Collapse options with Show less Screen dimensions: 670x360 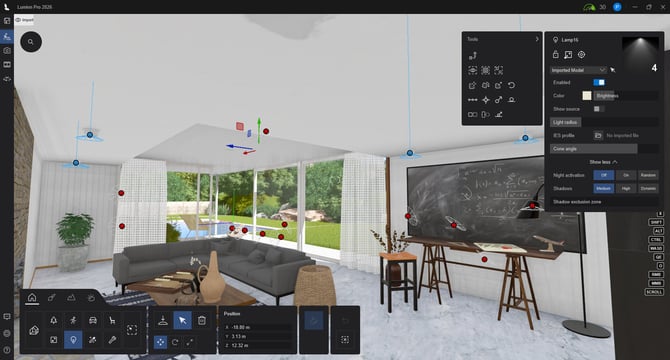coord(603,162)
